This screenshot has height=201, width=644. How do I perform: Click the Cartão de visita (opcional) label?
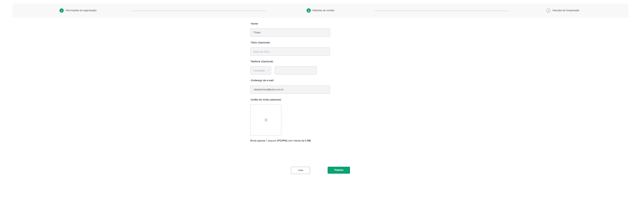pos(266,100)
